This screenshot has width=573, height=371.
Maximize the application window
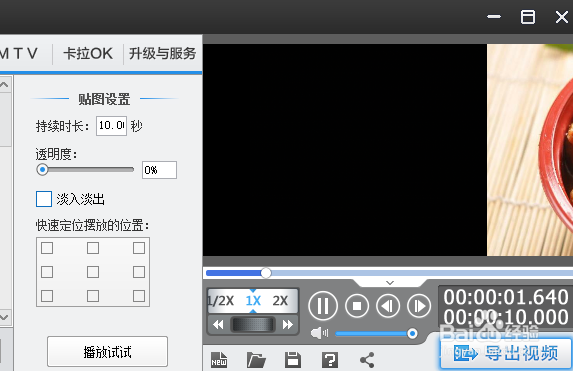pyautogui.click(x=528, y=16)
